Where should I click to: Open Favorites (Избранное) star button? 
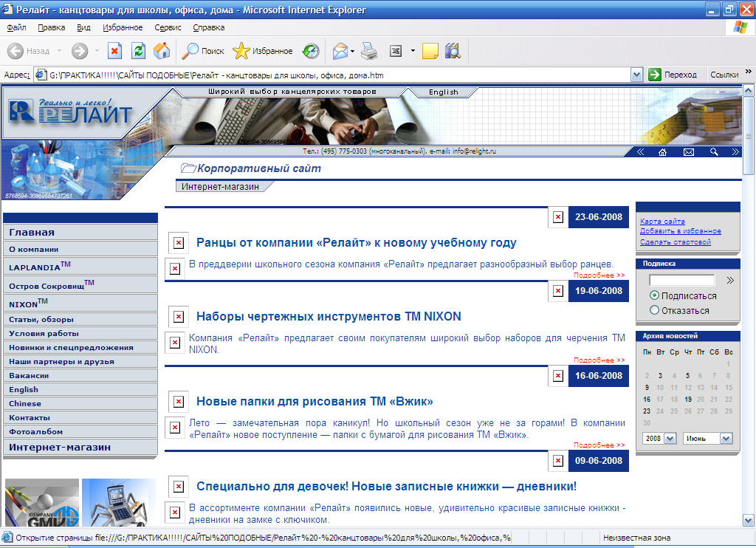(263, 51)
